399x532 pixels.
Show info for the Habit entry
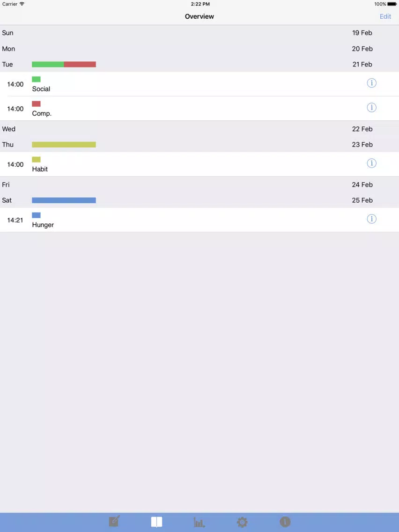(x=371, y=163)
